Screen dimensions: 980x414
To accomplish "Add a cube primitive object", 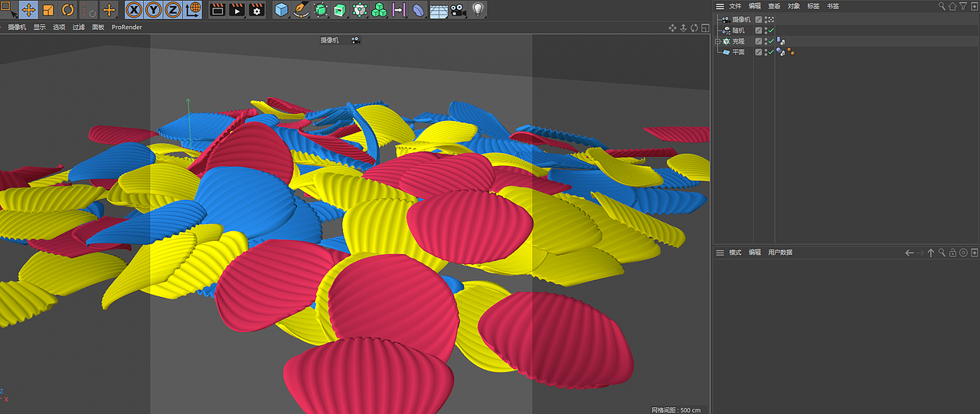I will click(282, 10).
